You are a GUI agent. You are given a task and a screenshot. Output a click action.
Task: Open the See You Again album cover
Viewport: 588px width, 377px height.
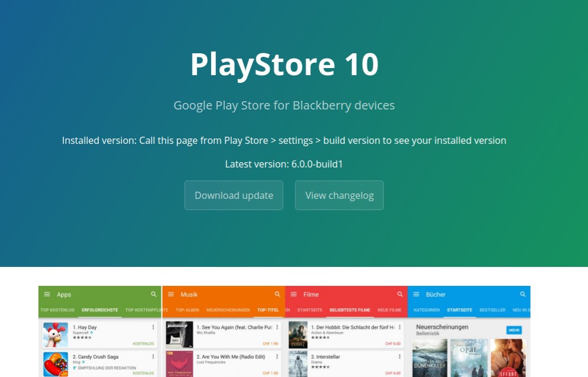pyautogui.click(x=179, y=334)
